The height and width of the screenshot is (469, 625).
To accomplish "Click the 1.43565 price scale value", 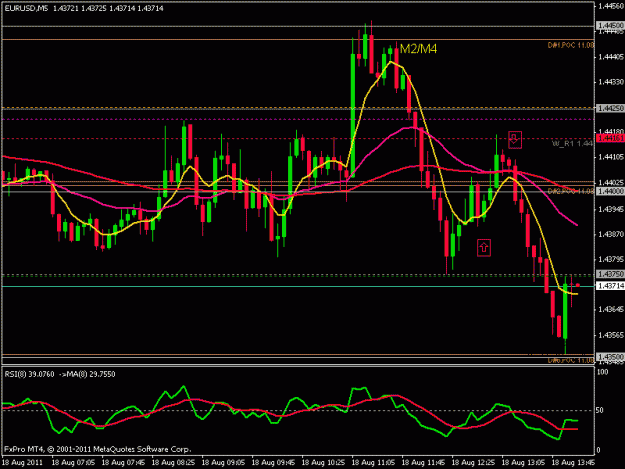I will (x=611, y=335).
